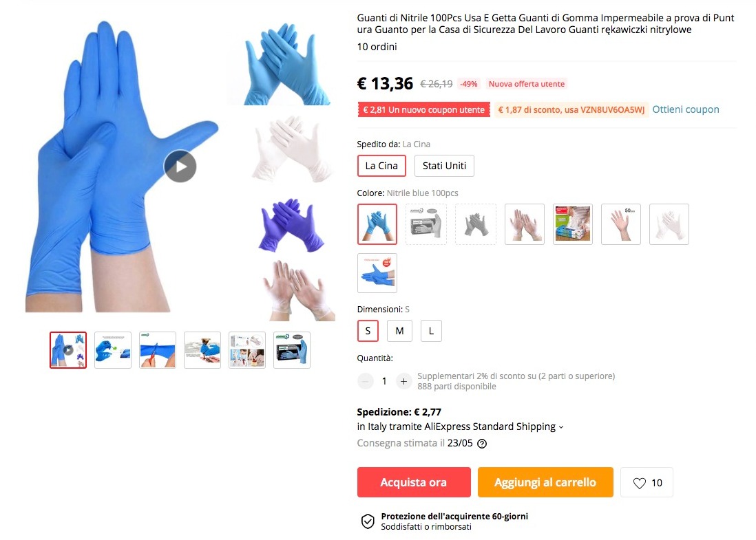Play the product video on main image
This screenshot has height=540, width=756.
pos(180,166)
